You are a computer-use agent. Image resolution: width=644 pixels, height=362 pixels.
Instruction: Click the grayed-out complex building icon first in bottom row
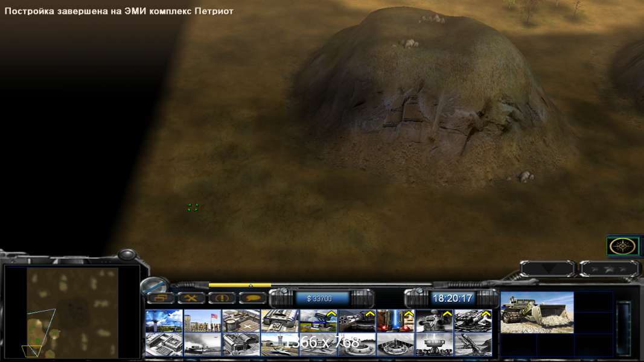[164, 344]
